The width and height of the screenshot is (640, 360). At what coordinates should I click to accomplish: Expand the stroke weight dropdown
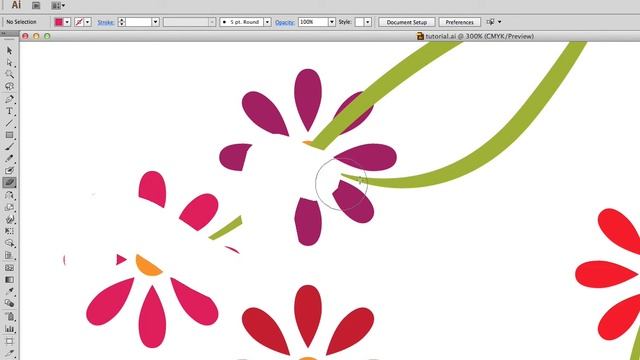(x=156, y=22)
